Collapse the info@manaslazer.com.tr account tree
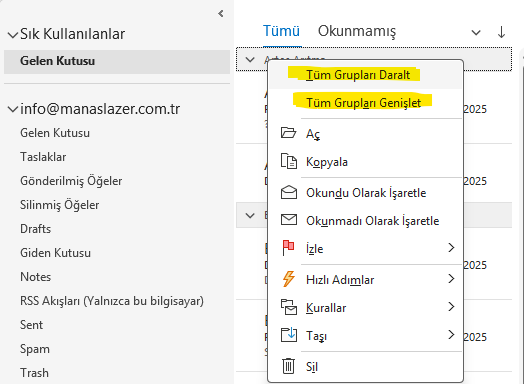The image size is (524, 384). click(x=13, y=109)
